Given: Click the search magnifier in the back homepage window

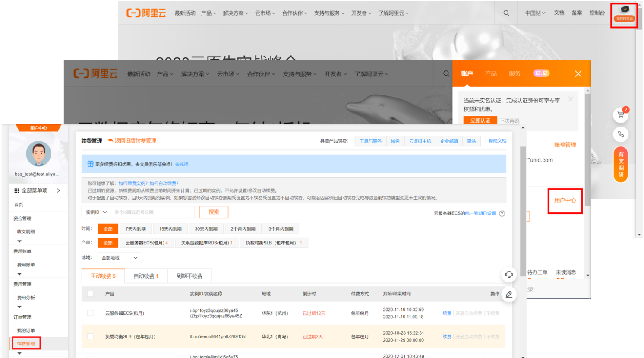Looking at the screenshot, I should point(506,13).
